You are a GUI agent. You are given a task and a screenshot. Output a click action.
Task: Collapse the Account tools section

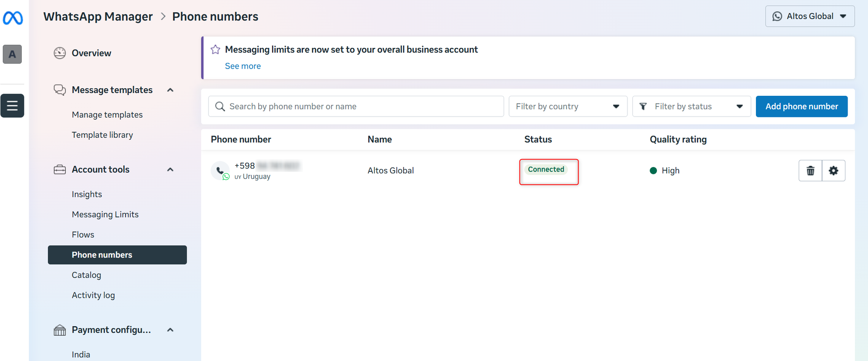(170, 169)
